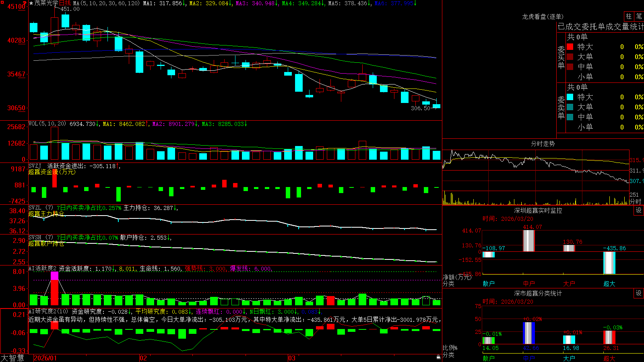Click the dark red 中单 buy-order swatch
The height and width of the screenshot is (362, 644).
coord(570,67)
